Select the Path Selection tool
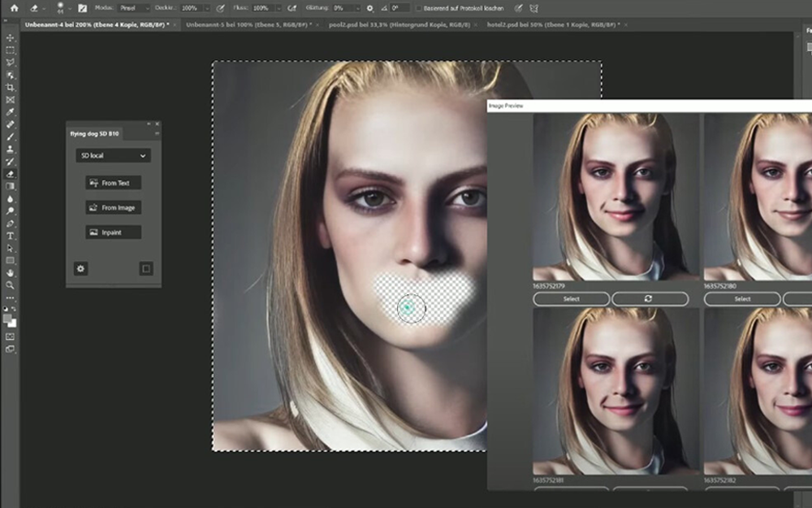 point(10,248)
